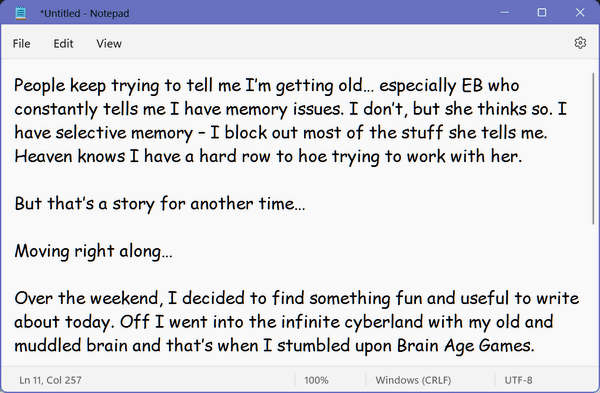Minimize the Notepad window
The image size is (600, 393).
point(505,13)
